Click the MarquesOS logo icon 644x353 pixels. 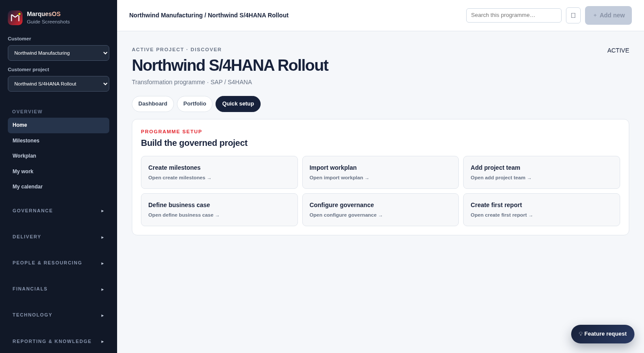point(15,18)
